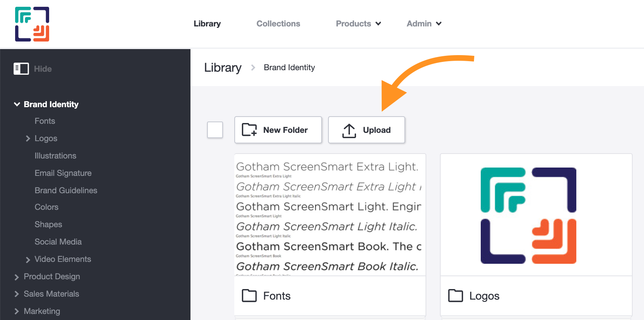Image resolution: width=644 pixels, height=320 pixels.
Task: Click the breadcrumb separator chevron
Action: [253, 68]
